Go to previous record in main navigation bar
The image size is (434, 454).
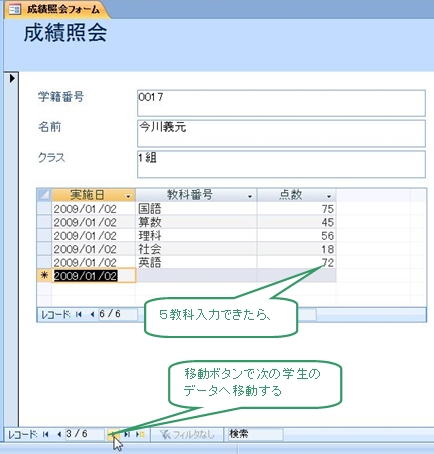(59, 434)
